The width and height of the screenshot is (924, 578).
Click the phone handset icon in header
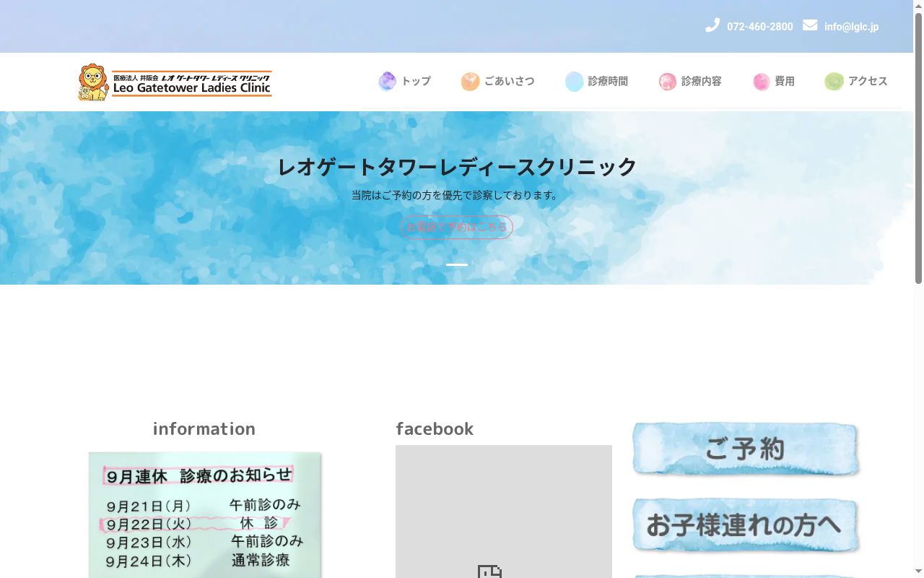coord(712,26)
